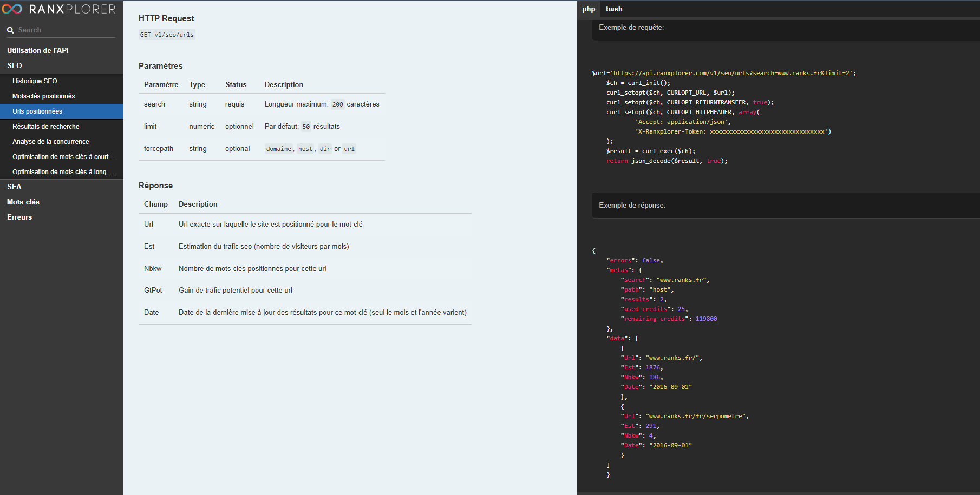Open the Erreurs sidebar section

pyautogui.click(x=19, y=217)
